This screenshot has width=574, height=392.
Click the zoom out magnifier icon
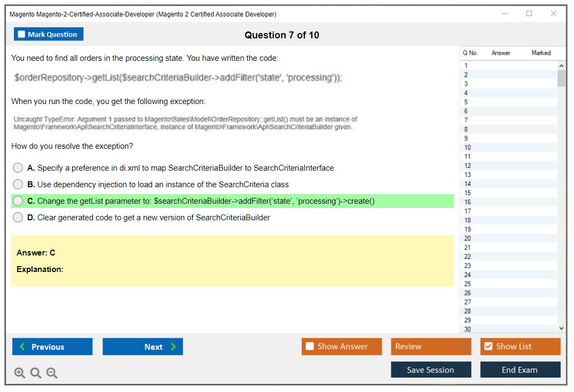click(x=52, y=373)
